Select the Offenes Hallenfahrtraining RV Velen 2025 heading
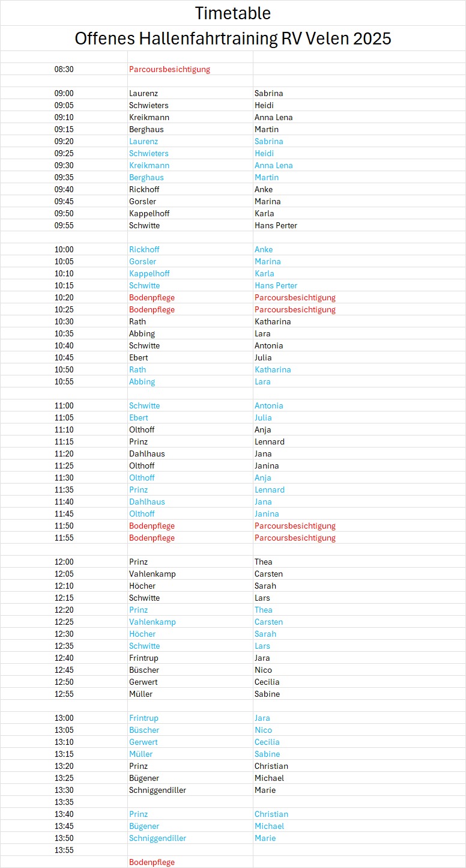Image resolution: width=466 pixels, height=868 pixels. [232, 38]
